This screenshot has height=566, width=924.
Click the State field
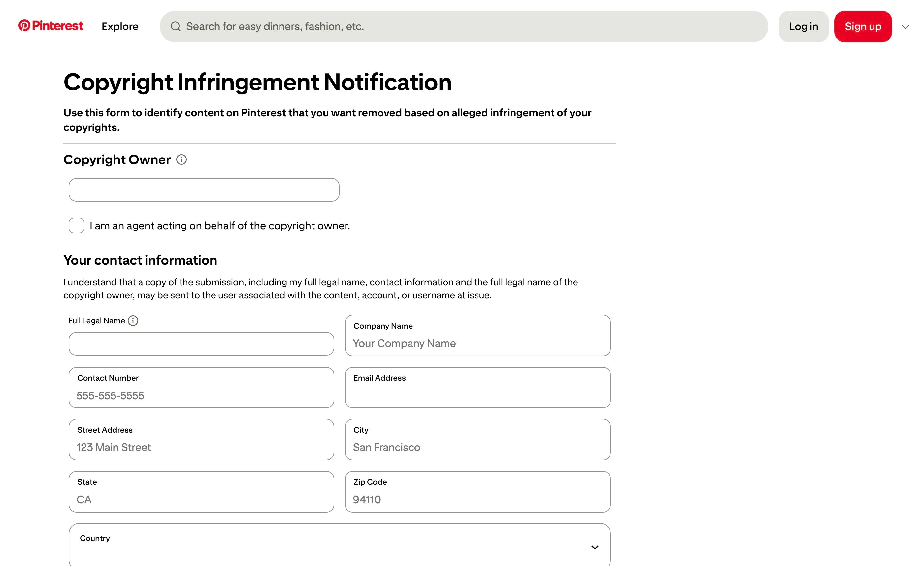[x=201, y=492]
